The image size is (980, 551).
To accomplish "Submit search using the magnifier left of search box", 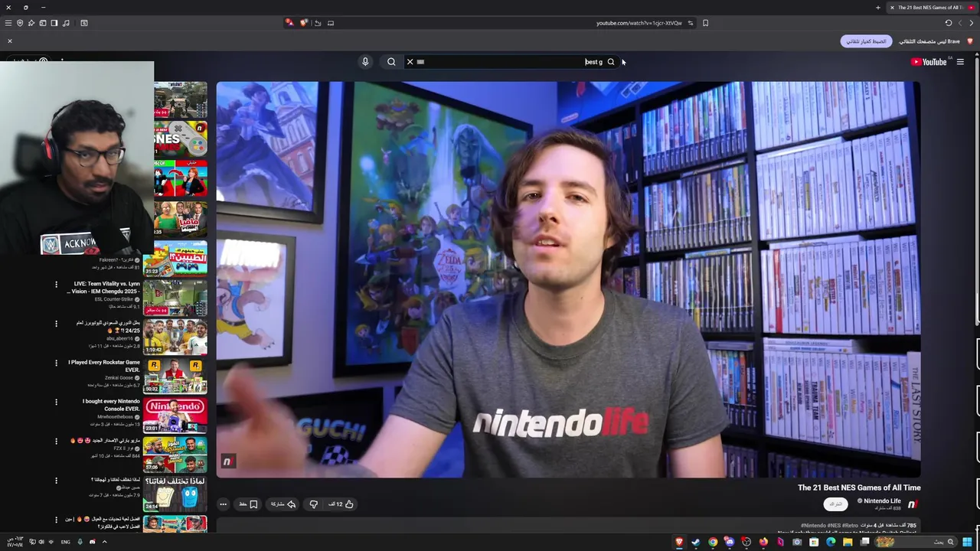I will point(391,62).
